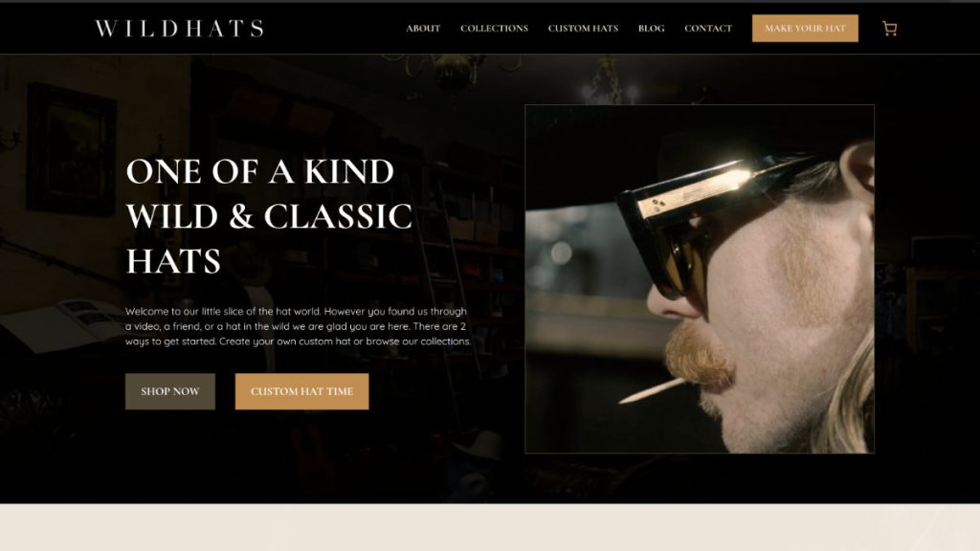Open Custom Hats in navigation
980x551 pixels.
[x=583, y=28]
